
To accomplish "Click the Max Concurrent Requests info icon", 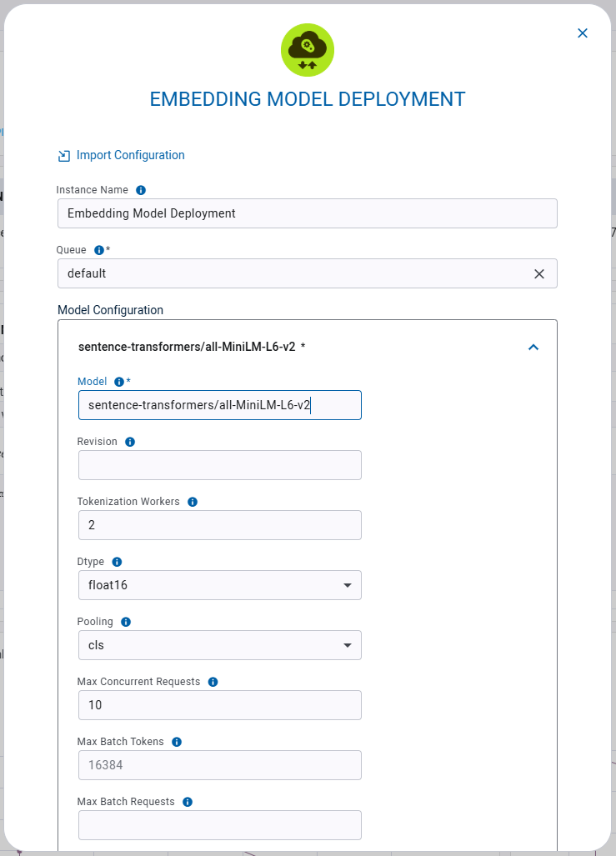I will pyautogui.click(x=211, y=682).
